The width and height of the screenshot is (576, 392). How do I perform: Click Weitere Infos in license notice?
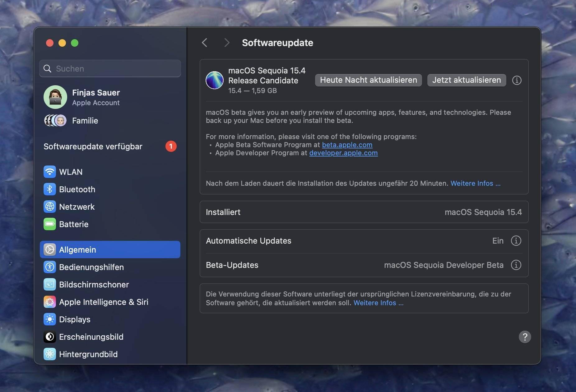coord(379,303)
